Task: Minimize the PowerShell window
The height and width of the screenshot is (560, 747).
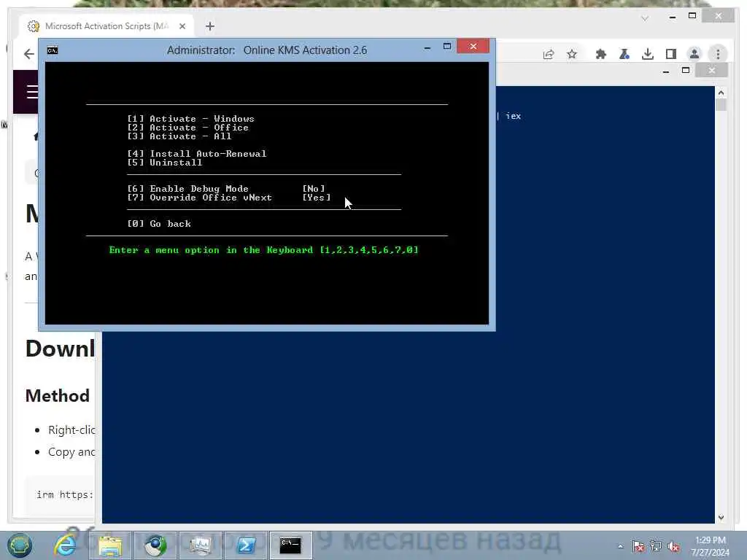Action: [666, 71]
